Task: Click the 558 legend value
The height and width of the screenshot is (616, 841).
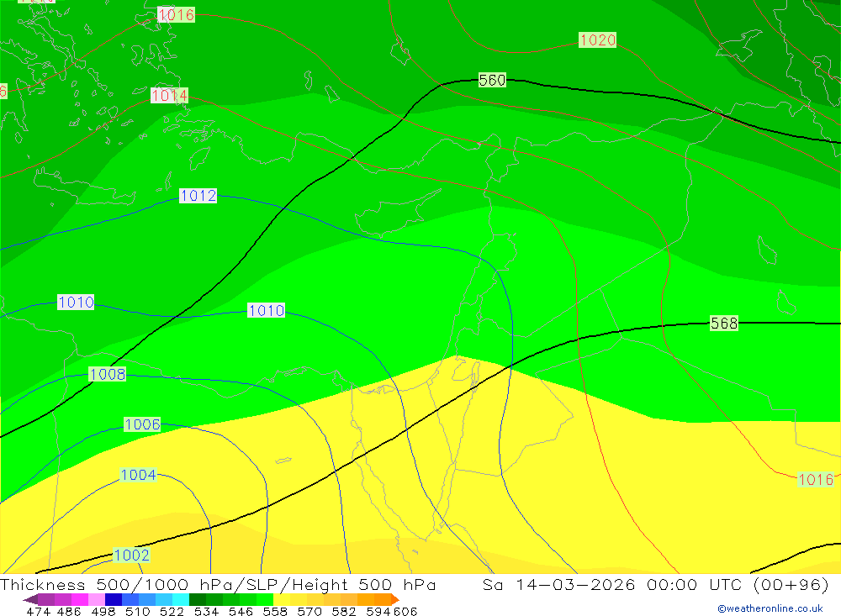Action: [x=275, y=611]
